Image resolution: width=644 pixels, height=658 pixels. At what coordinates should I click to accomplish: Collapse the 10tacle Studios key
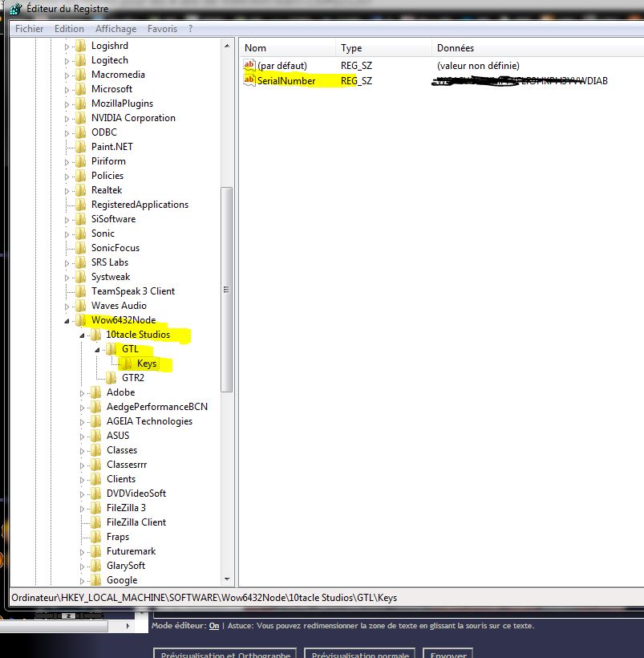[x=83, y=335]
